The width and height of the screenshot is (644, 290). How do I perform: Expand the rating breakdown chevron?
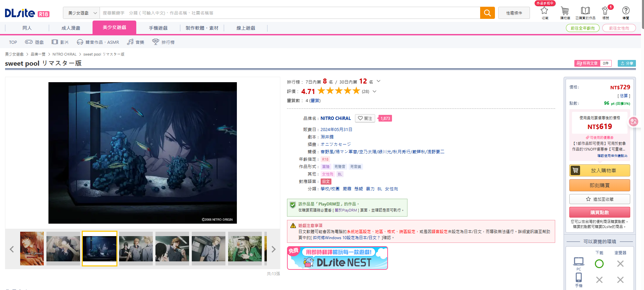tap(374, 91)
